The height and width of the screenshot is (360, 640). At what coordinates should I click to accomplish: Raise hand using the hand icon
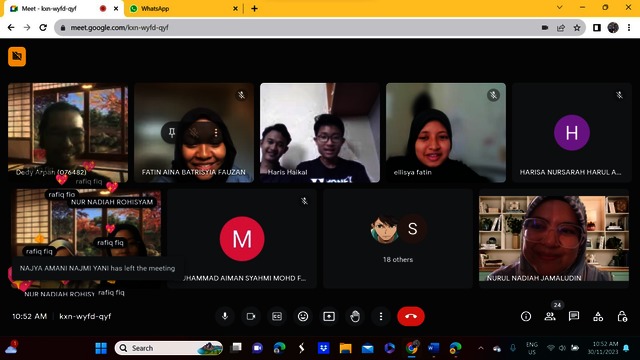[x=355, y=316]
